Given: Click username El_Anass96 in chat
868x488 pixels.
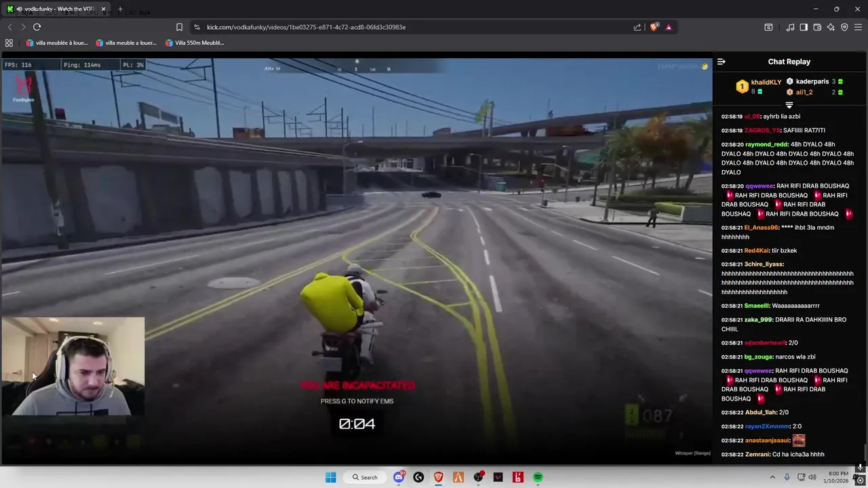Looking at the screenshot, I should (762, 228).
